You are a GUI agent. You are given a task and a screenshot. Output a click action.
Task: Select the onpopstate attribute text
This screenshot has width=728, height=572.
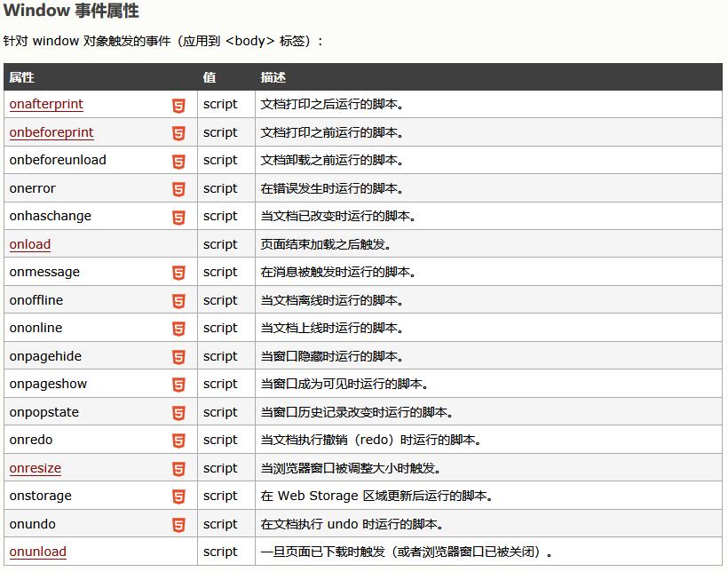tap(44, 412)
